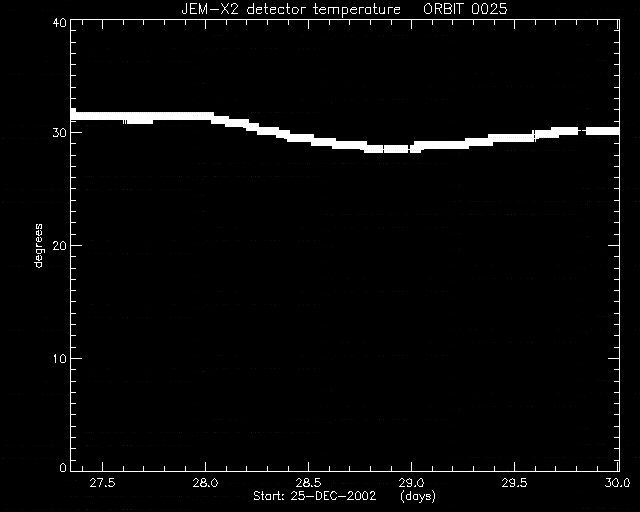The width and height of the screenshot is (640, 512).
Task: Click the x-axis tick label 27.5
Action: pos(102,483)
